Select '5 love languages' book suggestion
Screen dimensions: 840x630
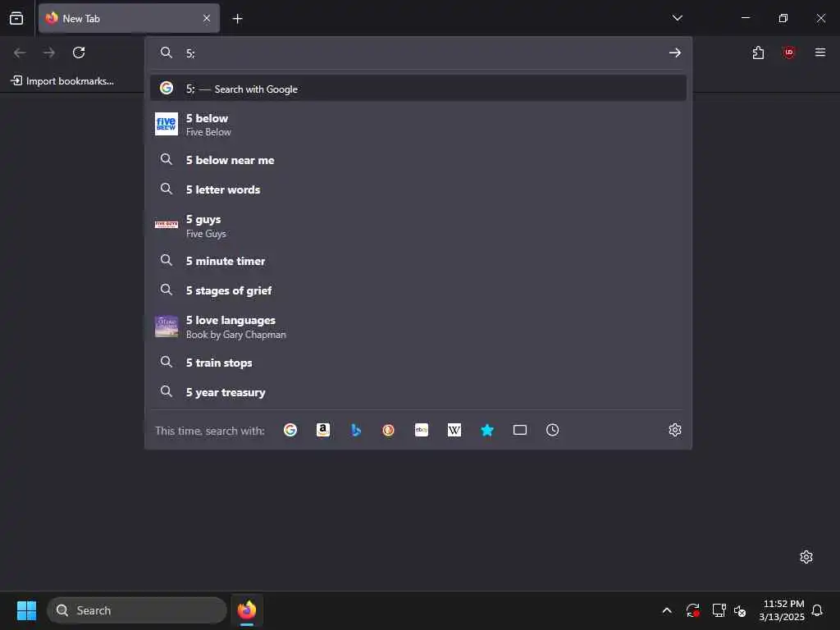(x=418, y=326)
